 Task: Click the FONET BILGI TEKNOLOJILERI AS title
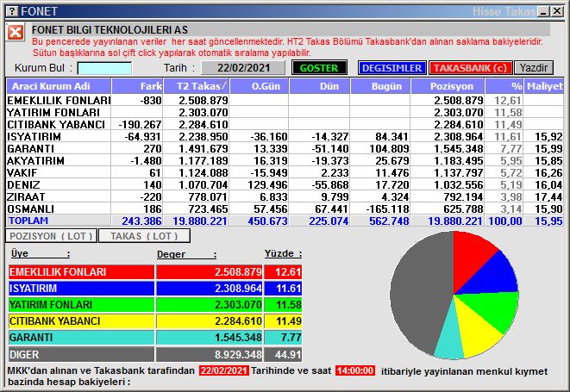pos(110,30)
